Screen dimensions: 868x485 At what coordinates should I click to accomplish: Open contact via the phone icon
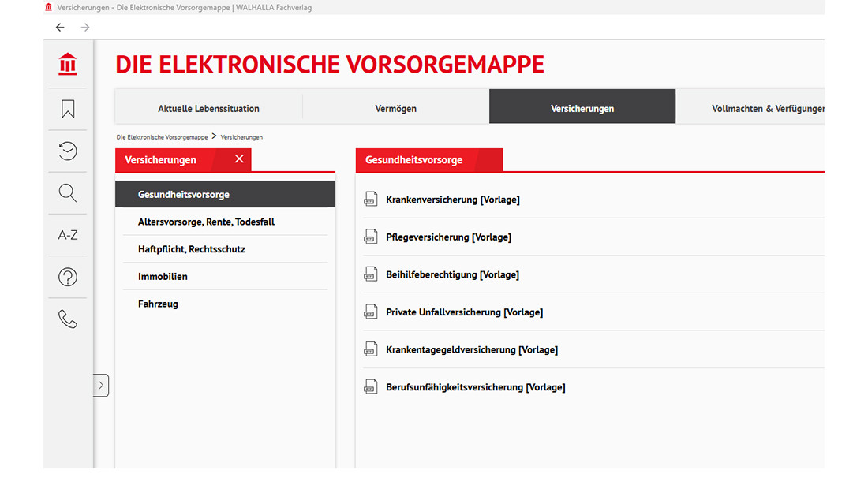pos(68,319)
